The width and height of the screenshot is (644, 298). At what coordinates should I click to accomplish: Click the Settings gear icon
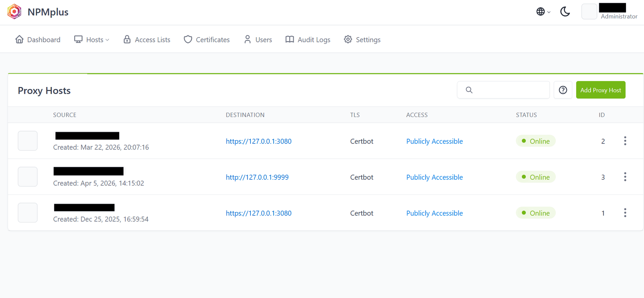pyautogui.click(x=348, y=39)
